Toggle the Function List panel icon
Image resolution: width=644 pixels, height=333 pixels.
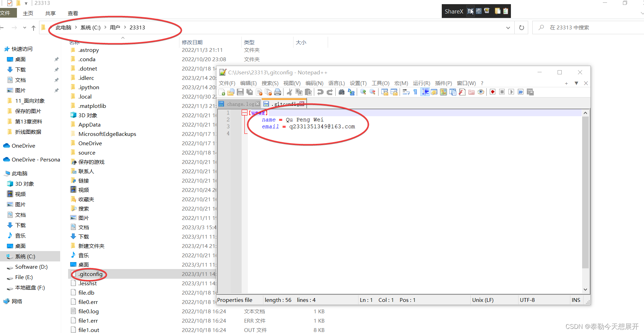click(x=462, y=92)
